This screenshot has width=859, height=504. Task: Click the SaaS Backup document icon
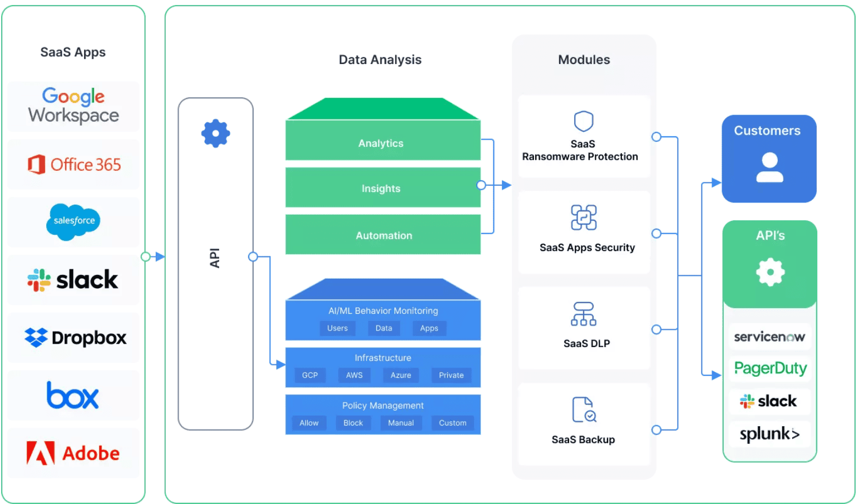point(584,410)
